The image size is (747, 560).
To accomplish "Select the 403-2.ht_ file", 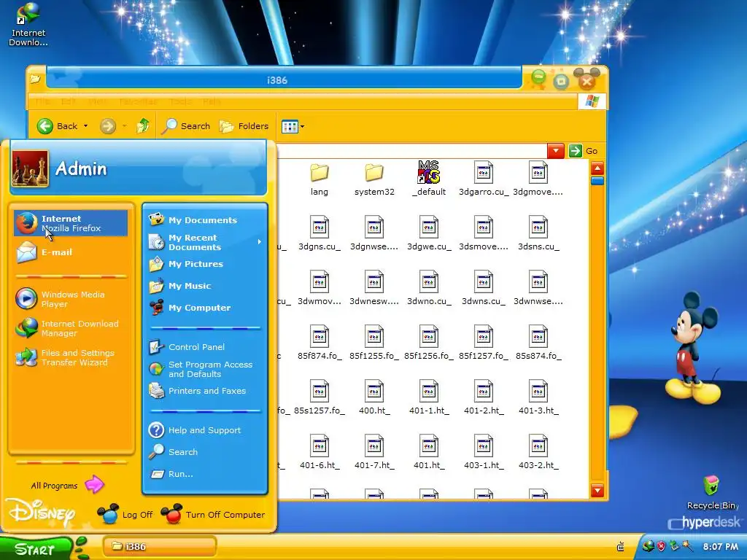I will [538, 452].
